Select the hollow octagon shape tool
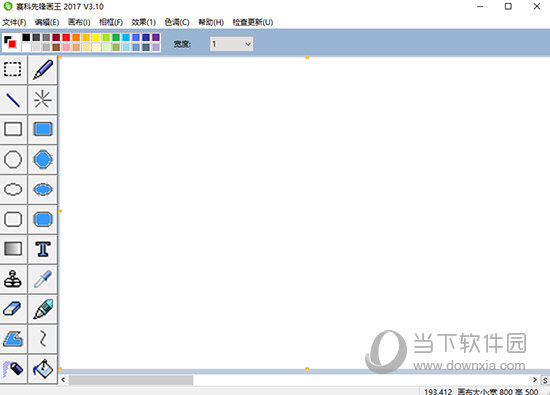 coord(13,160)
